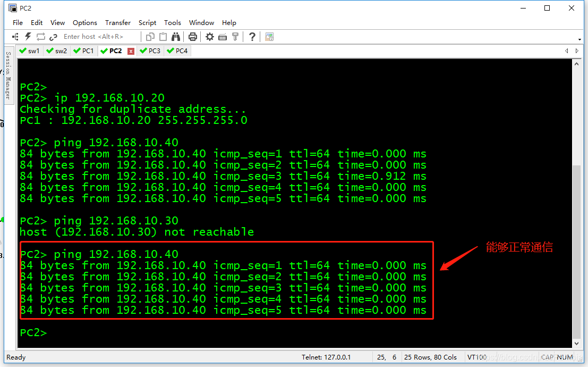This screenshot has height=367, width=588.
Task: Open the Help menu
Action: (x=229, y=22)
